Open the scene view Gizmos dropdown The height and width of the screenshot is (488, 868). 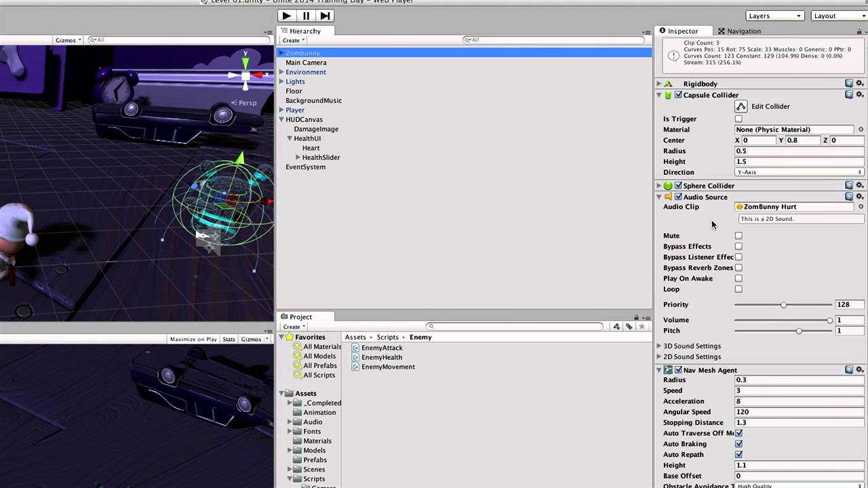68,41
